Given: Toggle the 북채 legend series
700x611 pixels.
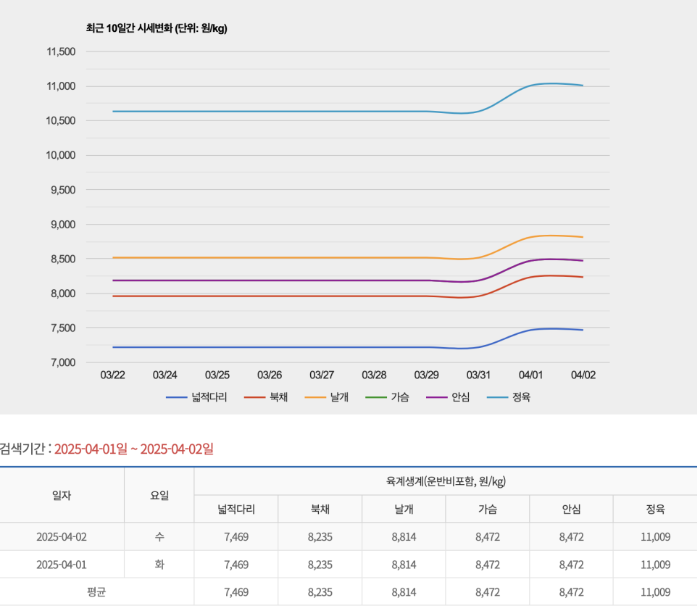Looking at the screenshot, I should pos(266,397).
